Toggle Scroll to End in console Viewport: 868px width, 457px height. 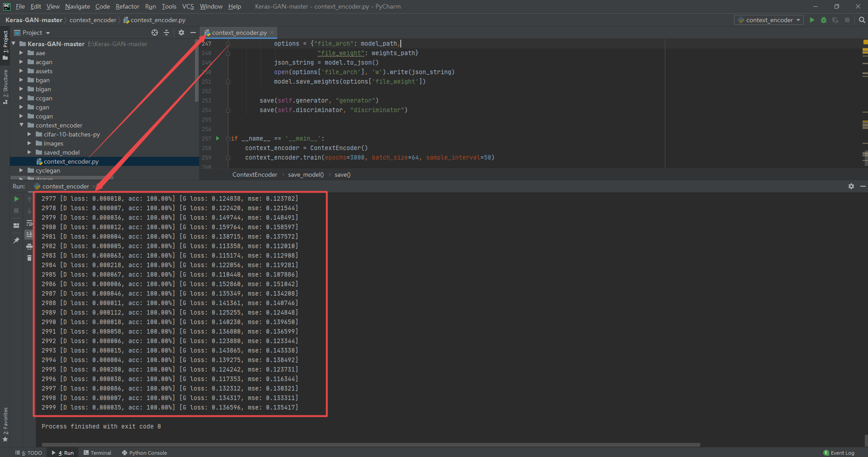29,234
